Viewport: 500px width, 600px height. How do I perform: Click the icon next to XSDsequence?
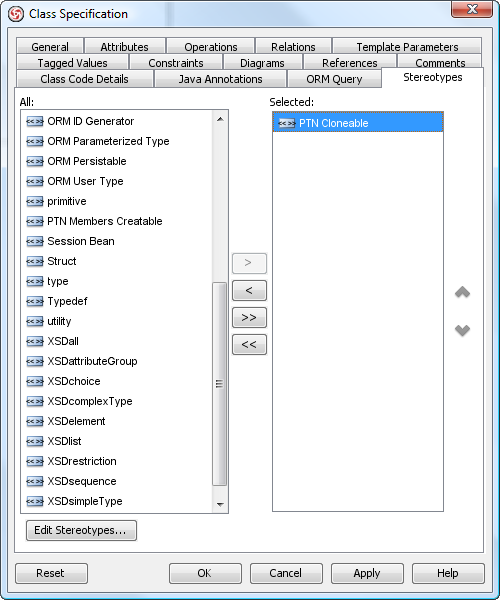(x=34, y=481)
